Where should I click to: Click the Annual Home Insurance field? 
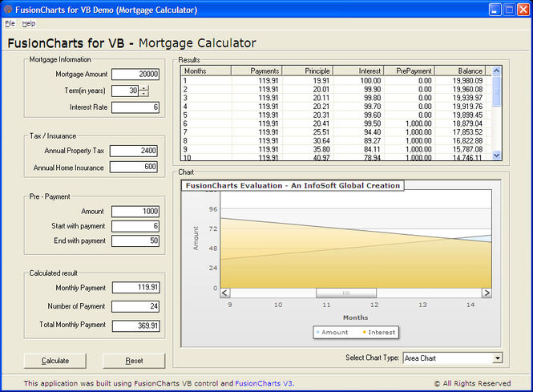(134, 167)
